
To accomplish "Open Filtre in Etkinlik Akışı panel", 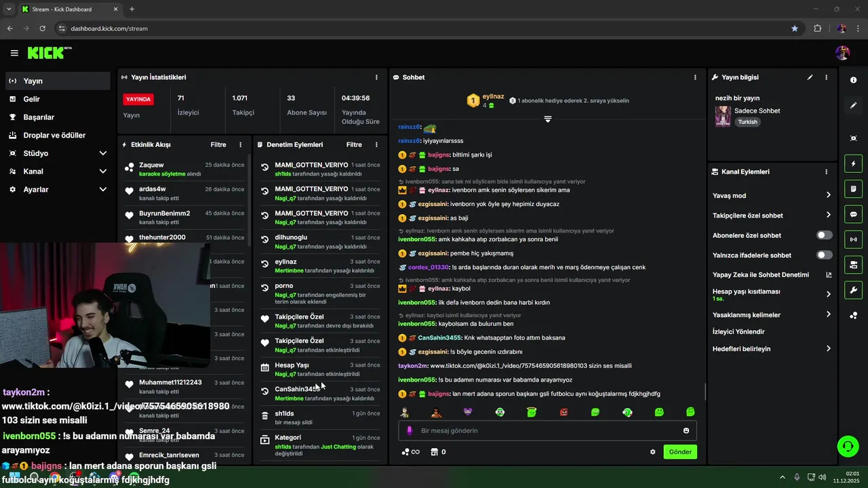I will (x=218, y=144).
